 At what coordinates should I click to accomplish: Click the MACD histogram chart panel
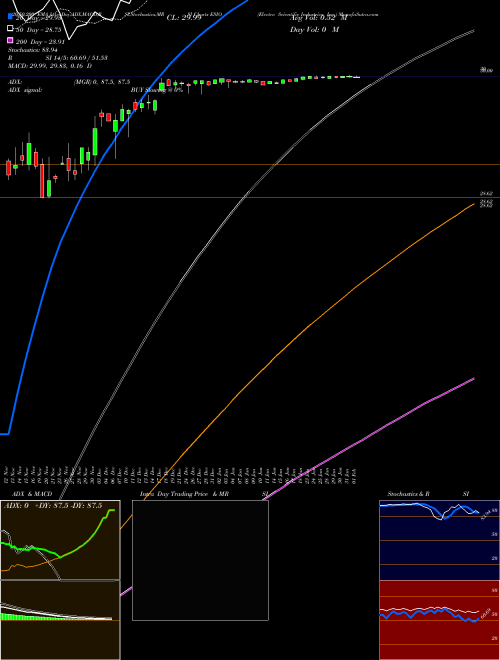coord(60,620)
